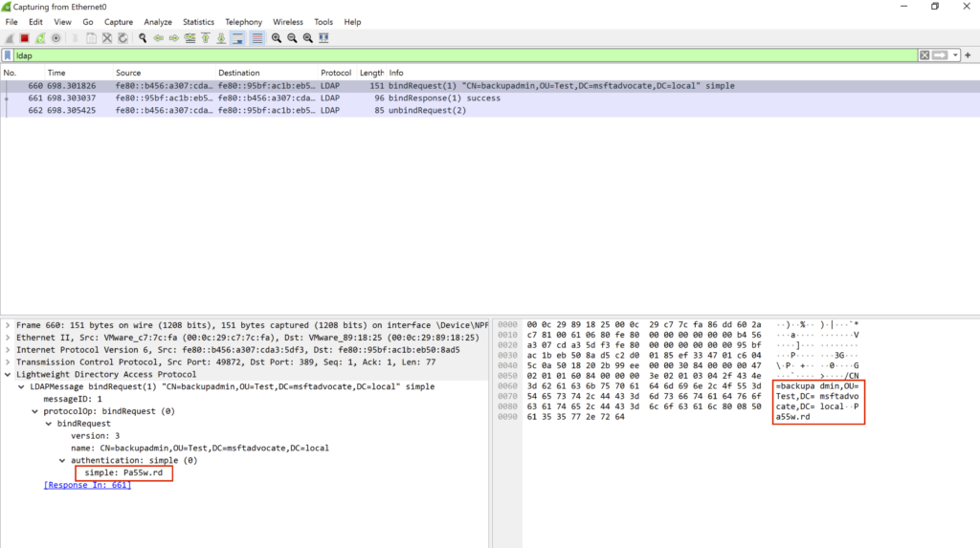Go to the next packet arrow
Image resolution: width=980 pixels, height=548 pixels.
174,38
